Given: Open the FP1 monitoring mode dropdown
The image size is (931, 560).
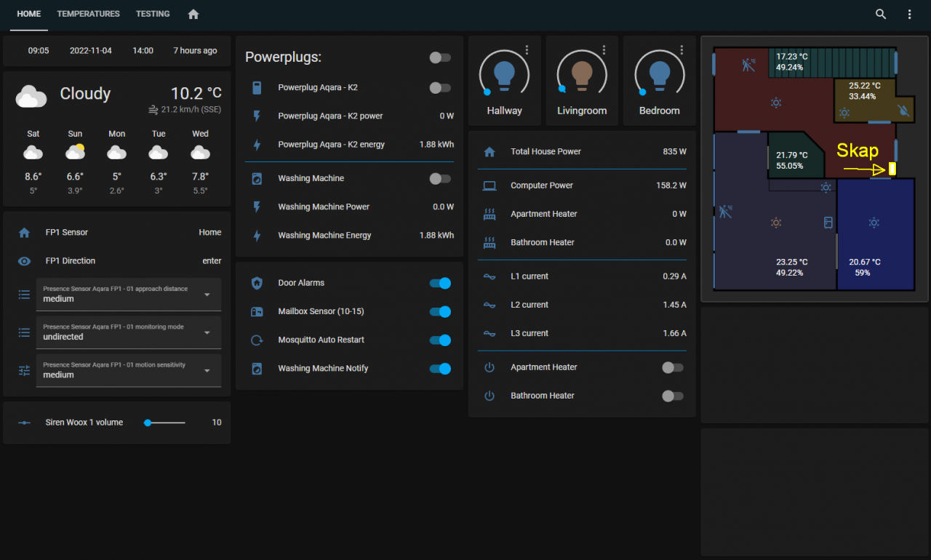Looking at the screenshot, I should point(129,332).
